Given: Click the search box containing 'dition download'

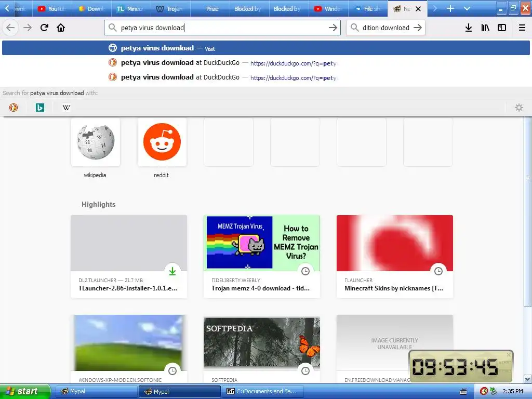Looking at the screenshot, I should coord(386,28).
